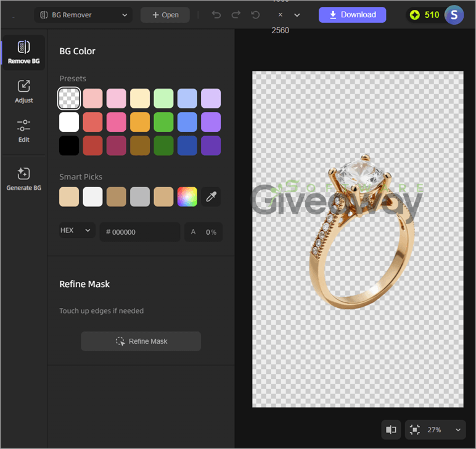
Task: Toggle the before/after compare view
Action: point(391,429)
